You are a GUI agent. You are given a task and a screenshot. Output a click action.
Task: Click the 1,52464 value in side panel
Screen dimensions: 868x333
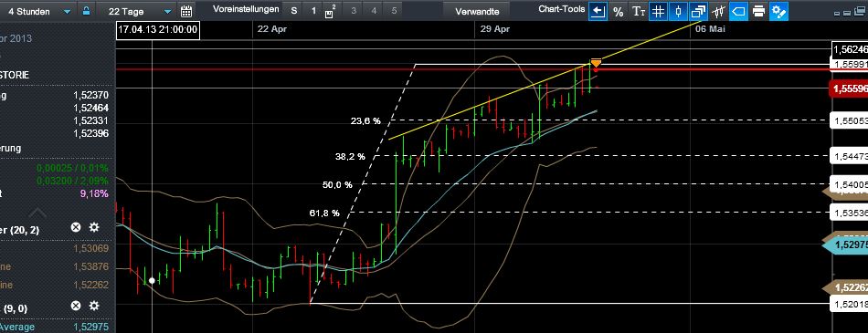[90, 108]
